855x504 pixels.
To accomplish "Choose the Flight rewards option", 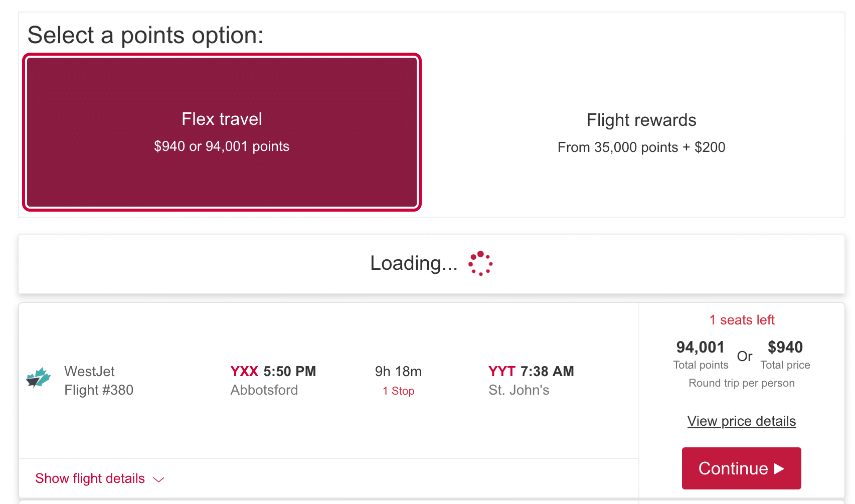I will [641, 133].
